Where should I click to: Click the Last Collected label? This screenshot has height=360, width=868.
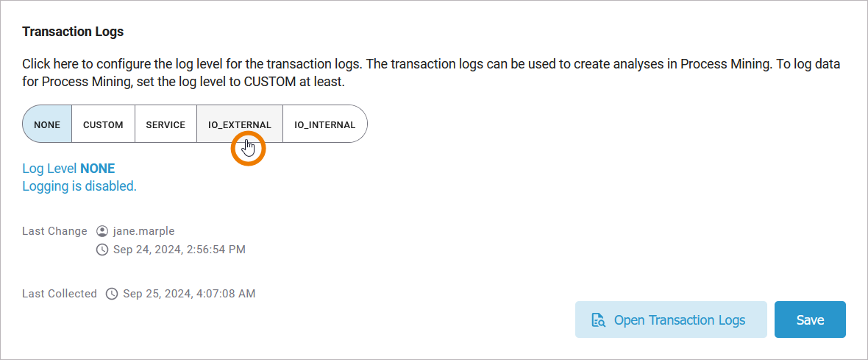(60, 294)
